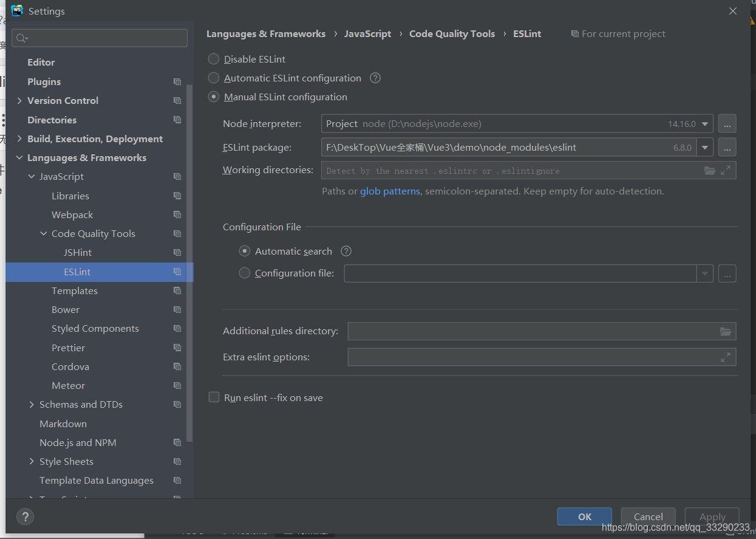Click the project-level icon beside Libraries
756x539 pixels.
pyautogui.click(x=177, y=196)
